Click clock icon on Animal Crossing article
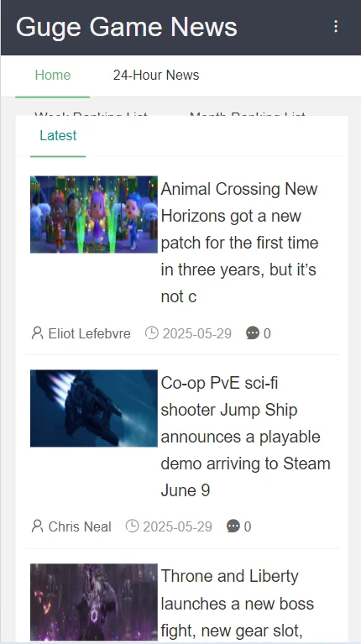This screenshot has width=361, height=644. 152,332
